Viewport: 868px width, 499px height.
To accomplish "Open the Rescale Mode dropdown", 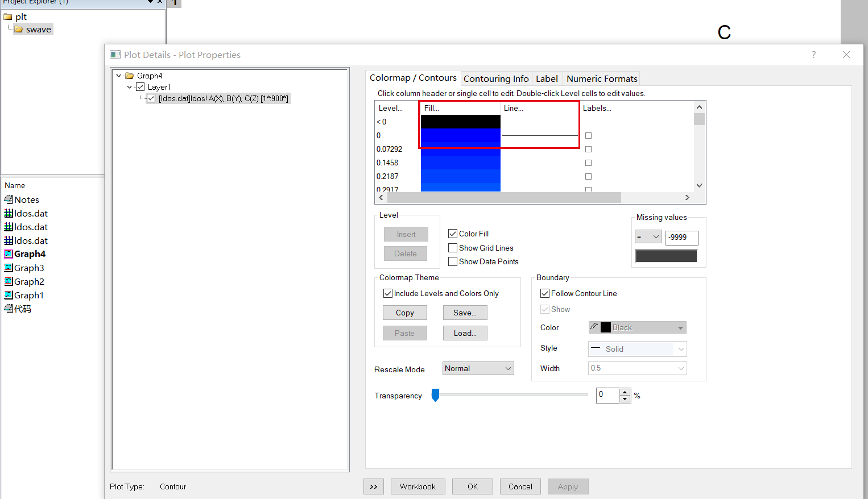I will coord(478,368).
